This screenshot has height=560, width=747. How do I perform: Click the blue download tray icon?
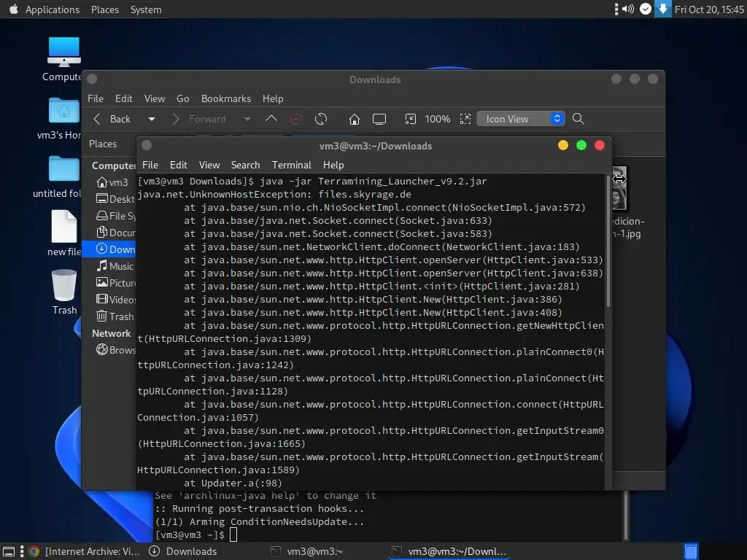point(662,9)
